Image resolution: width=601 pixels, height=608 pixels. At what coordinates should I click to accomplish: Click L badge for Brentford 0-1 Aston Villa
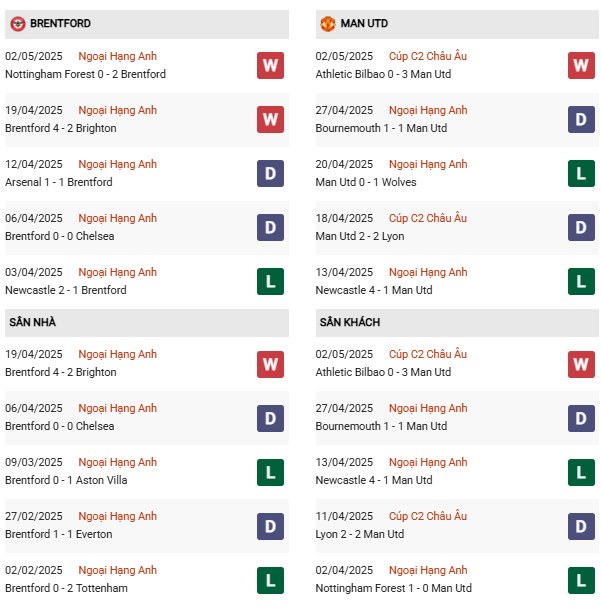[270, 472]
